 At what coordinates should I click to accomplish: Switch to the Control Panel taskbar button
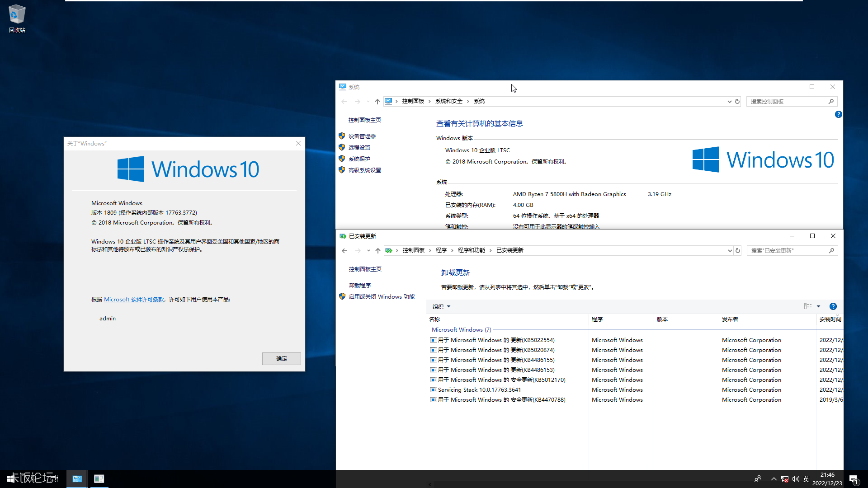tap(77, 479)
